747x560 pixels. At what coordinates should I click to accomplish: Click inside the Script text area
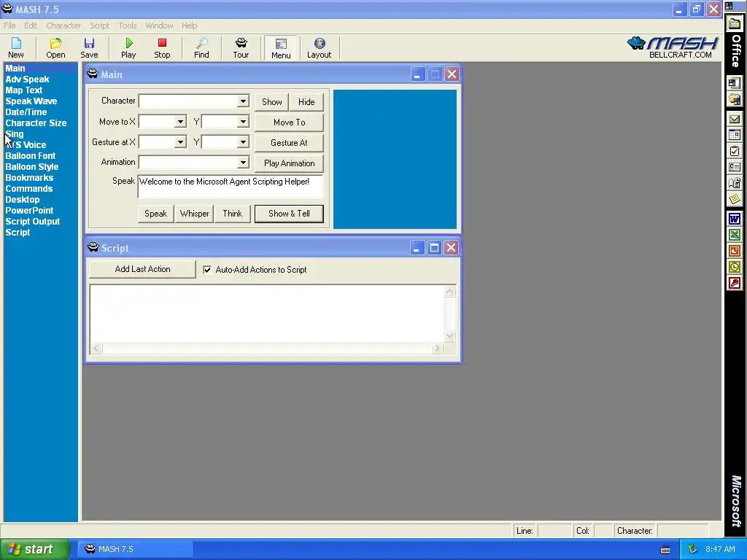[x=267, y=314]
